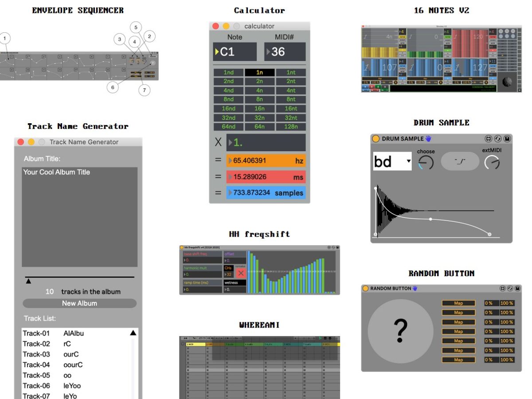Click the DRUM SAMPLE trigger button with step symbol
Image resolution: width=532 pixels, height=399 pixels.
pyautogui.click(x=460, y=161)
